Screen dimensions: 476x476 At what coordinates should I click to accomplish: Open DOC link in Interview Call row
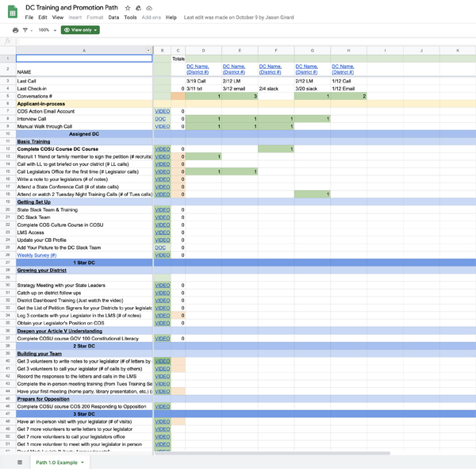(161, 119)
